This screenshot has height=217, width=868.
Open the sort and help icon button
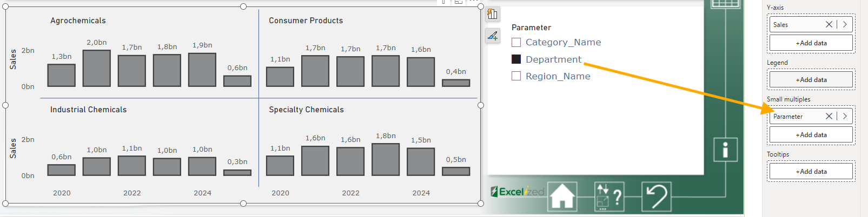point(609,196)
